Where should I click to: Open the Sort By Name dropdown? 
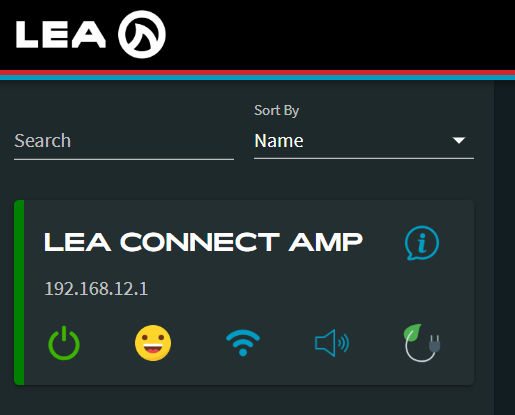(364, 141)
